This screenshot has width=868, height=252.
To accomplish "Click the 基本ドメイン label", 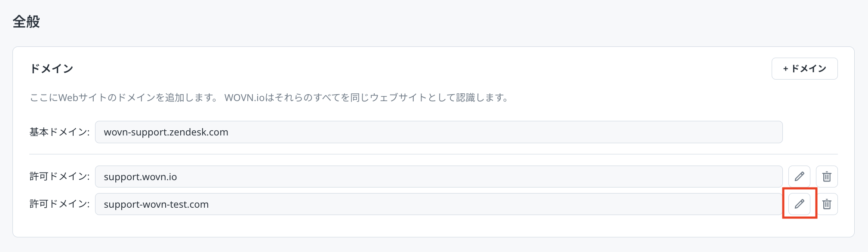I will (x=59, y=132).
